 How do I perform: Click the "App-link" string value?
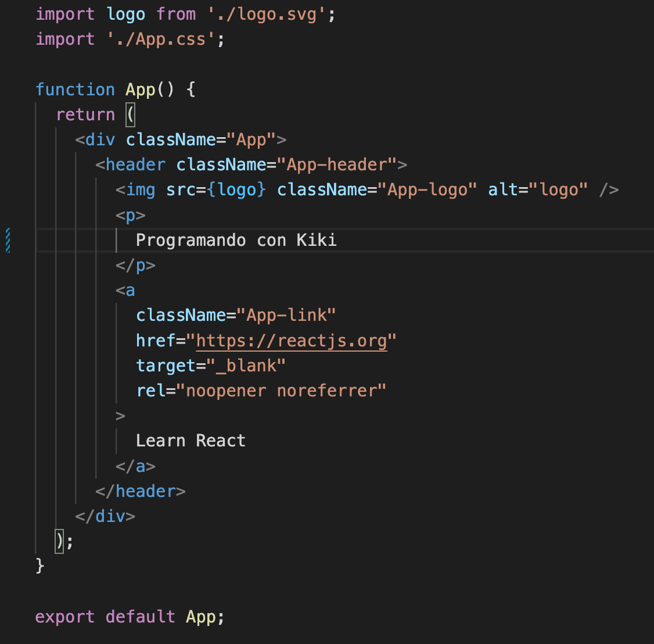[x=286, y=316]
